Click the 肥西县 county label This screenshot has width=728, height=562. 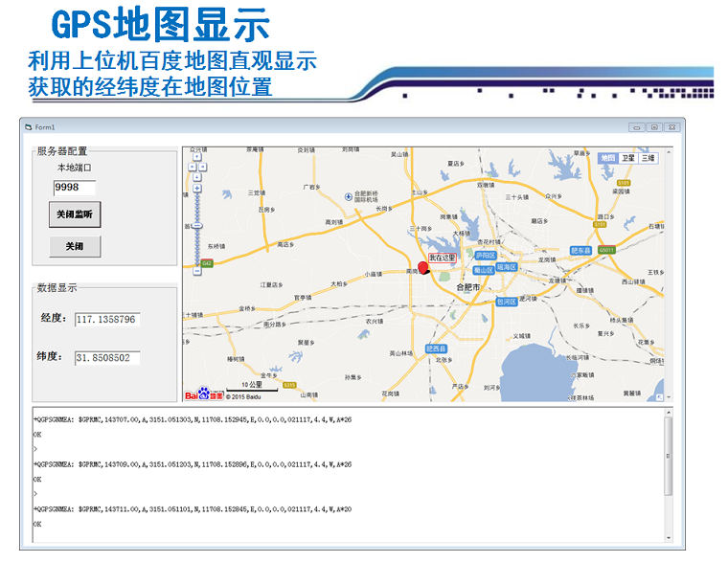pos(436,348)
